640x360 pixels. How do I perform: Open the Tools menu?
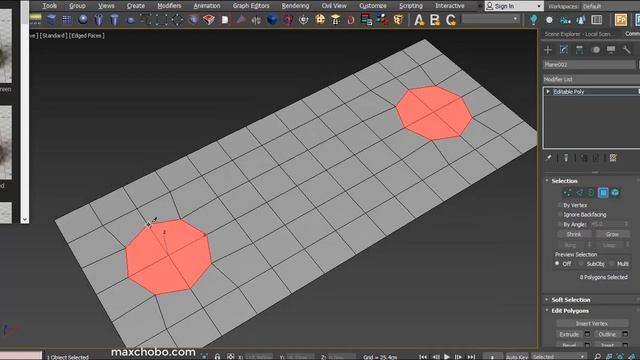tap(49, 6)
